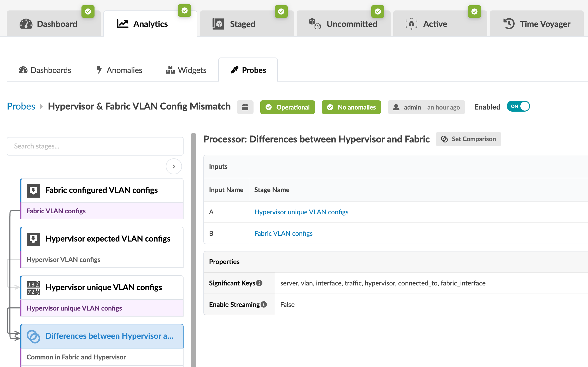Click Enable Streaming info icon
Viewport: 588px width, 367px height.
264,305
